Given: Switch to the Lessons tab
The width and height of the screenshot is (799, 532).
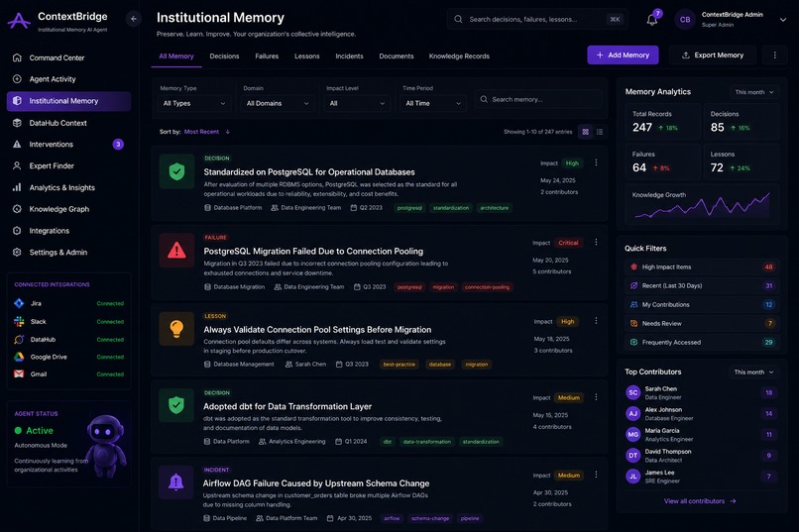Looking at the screenshot, I should (306, 56).
